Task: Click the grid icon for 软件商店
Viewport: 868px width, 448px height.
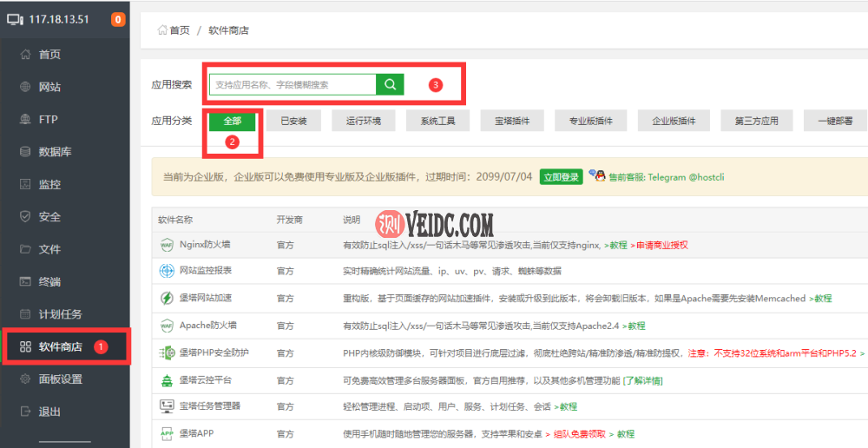Action: click(25, 346)
